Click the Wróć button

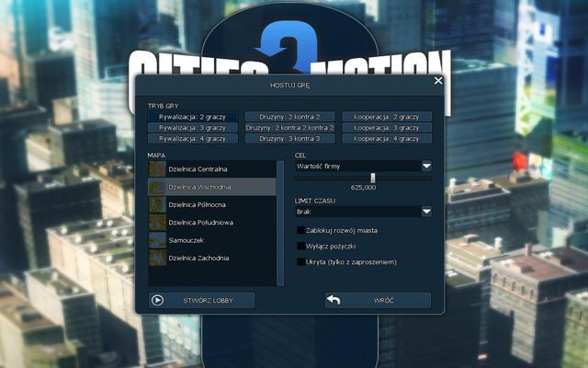(x=378, y=301)
